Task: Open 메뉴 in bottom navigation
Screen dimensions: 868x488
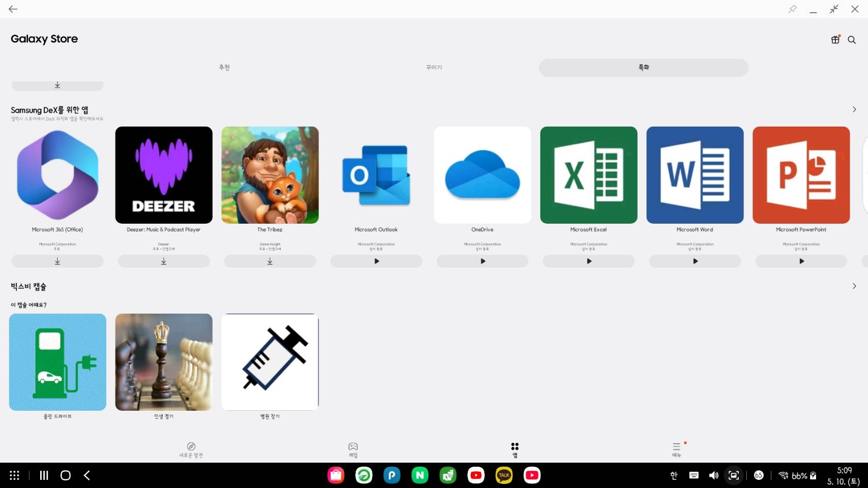Action: (677, 450)
